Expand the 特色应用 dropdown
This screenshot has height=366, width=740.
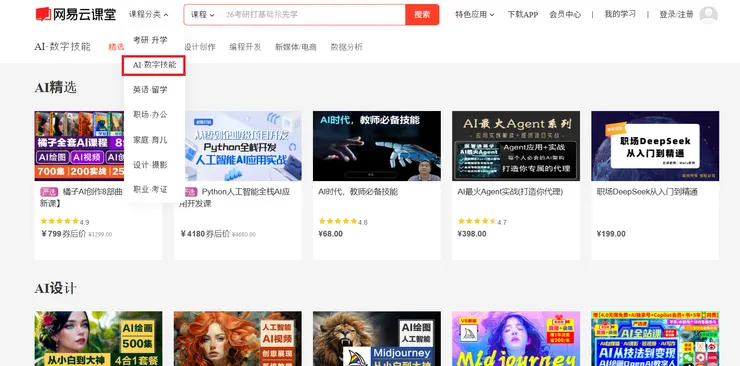pos(475,15)
